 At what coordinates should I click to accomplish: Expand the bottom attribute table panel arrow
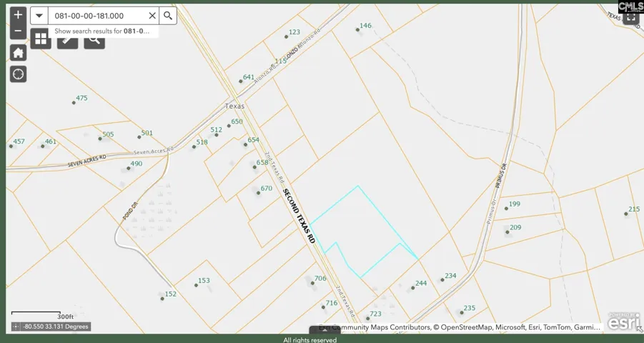325,330
